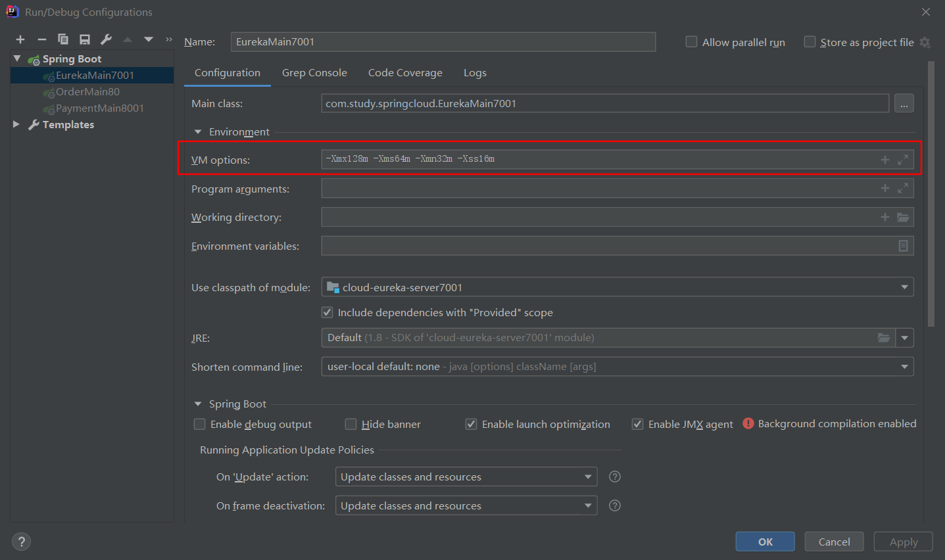Remove the configuration with the minus icon
The image size is (945, 560).
(42, 39)
